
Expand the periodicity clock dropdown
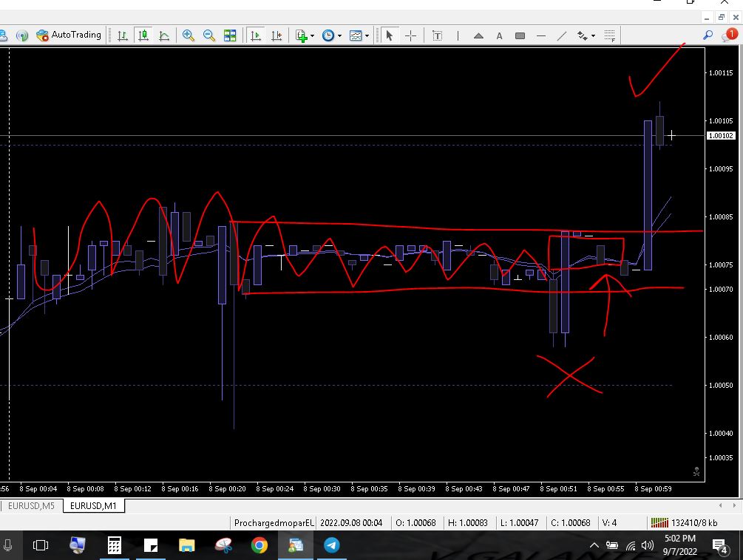coord(331,35)
